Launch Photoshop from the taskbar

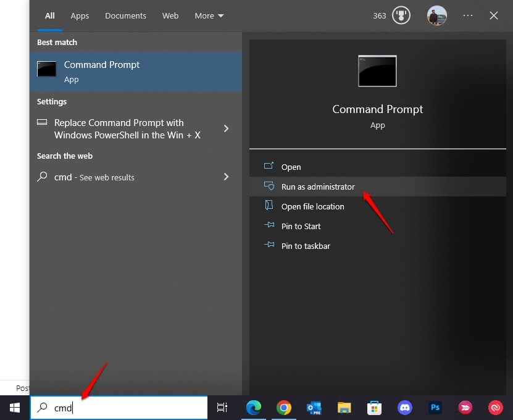(x=435, y=408)
